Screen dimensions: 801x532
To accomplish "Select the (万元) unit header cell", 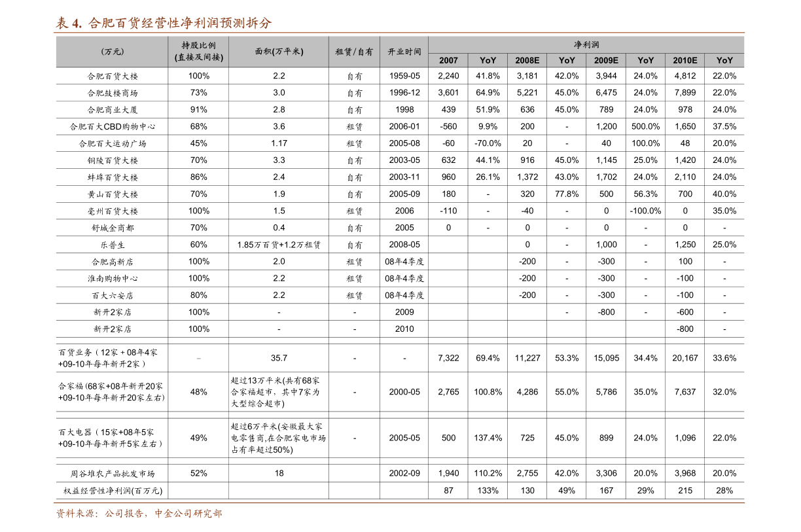I will tap(112, 52).
